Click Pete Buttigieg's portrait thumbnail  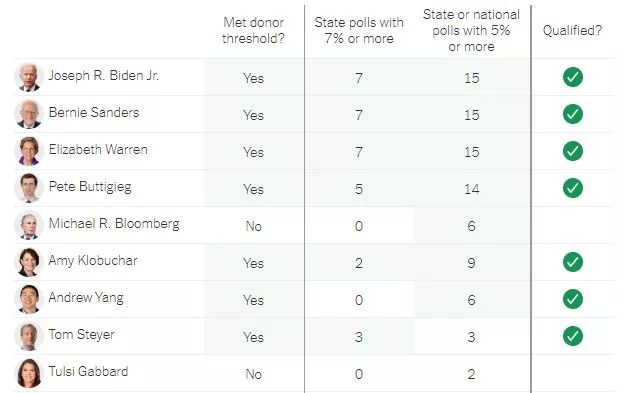tap(29, 189)
